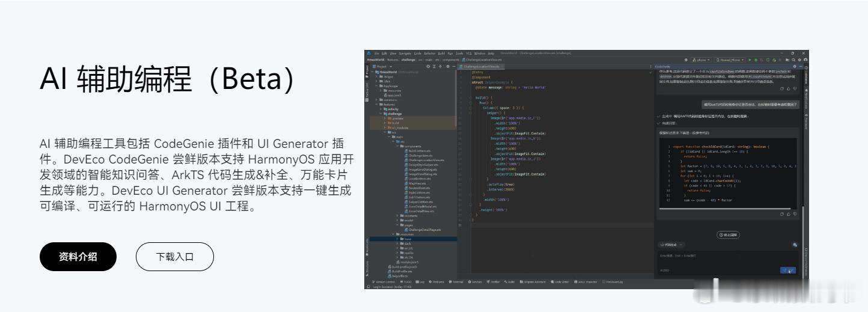
Task: Open the Huawei_Phone device dropdown
Action: click(730, 60)
